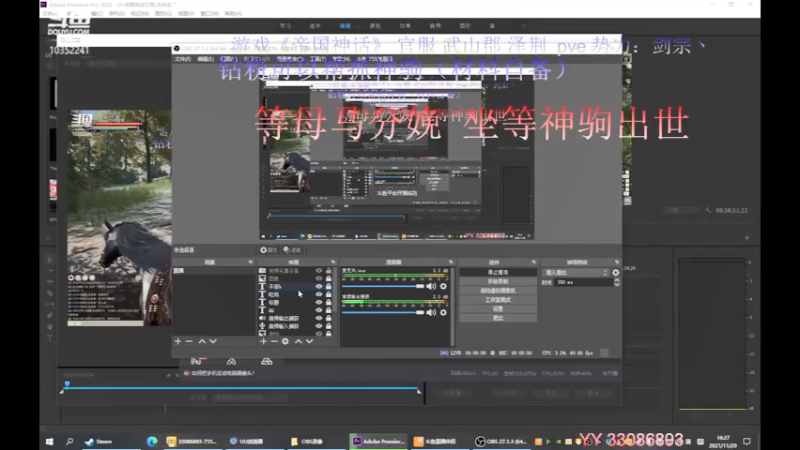The image size is (800, 450).
Task: Add a new source in OBS Sources panel
Action: [263, 341]
